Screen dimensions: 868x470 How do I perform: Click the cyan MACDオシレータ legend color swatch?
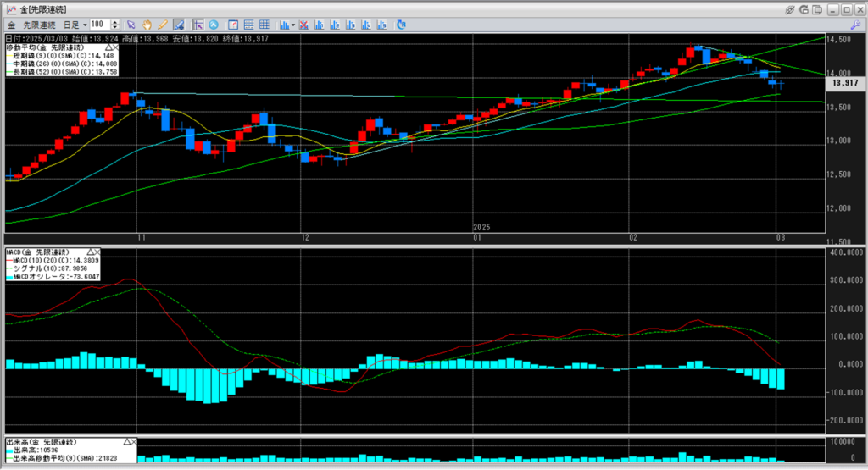pyautogui.click(x=11, y=277)
